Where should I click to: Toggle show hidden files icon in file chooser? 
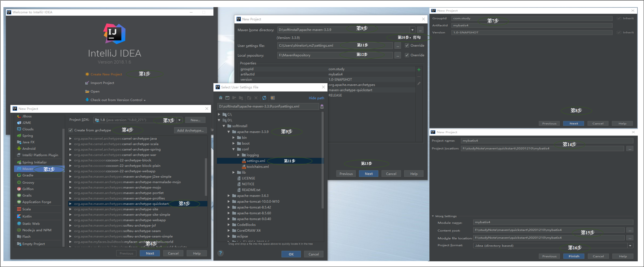point(273,98)
